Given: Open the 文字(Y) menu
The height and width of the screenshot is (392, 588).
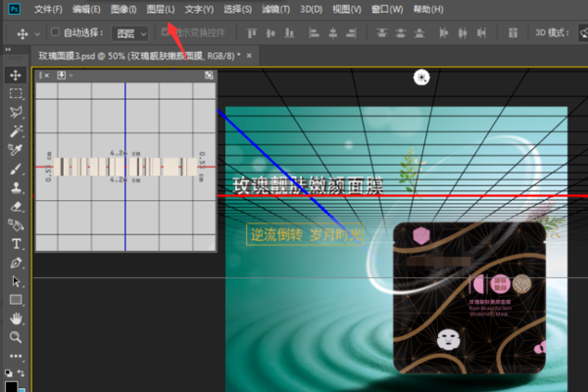Looking at the screenshot, I should [x=199, y=9].
